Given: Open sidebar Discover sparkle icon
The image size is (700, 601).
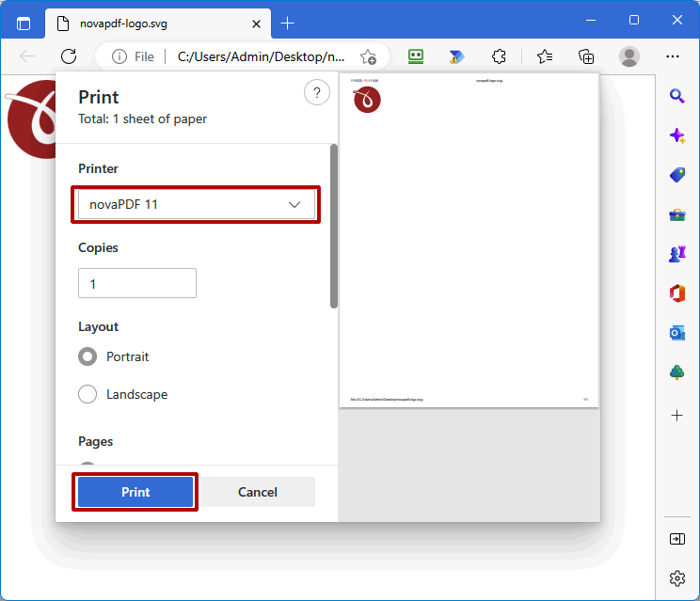Looking at the screenshot, I should tap(677, 135).
